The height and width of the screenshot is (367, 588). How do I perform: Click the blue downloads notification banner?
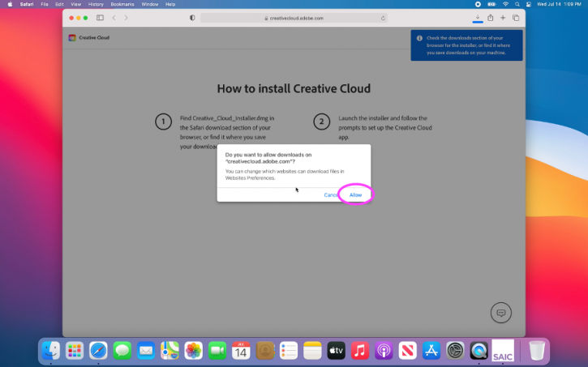point(466,45)
